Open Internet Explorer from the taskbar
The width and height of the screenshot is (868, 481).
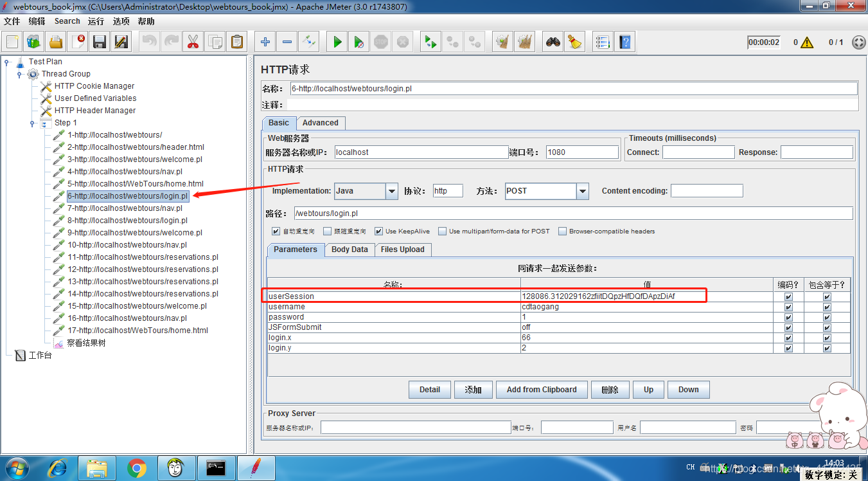[57, 468]
